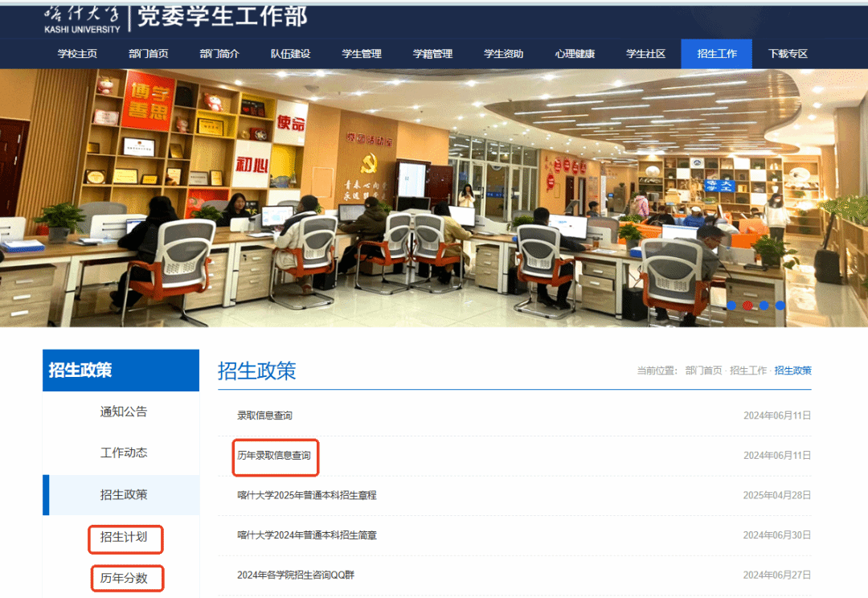
Task: Select the highlighted 招生工作 navigation tab
Action: pos(716,54)
